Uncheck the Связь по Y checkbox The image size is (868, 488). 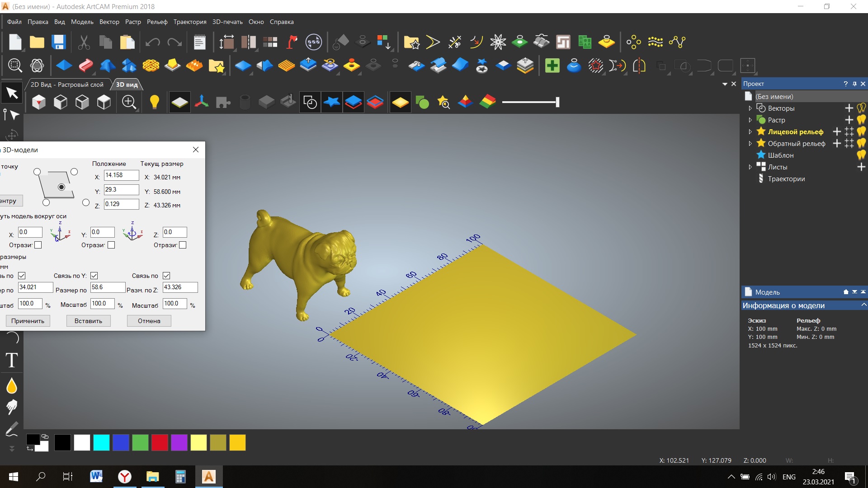[94, 276]
